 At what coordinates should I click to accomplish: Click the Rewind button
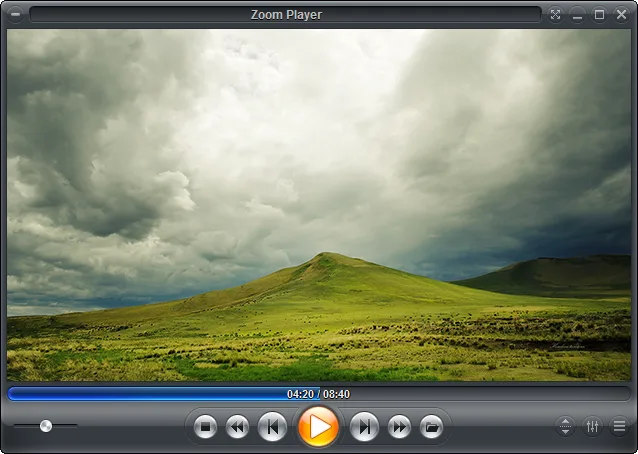[x=237, y=427]
